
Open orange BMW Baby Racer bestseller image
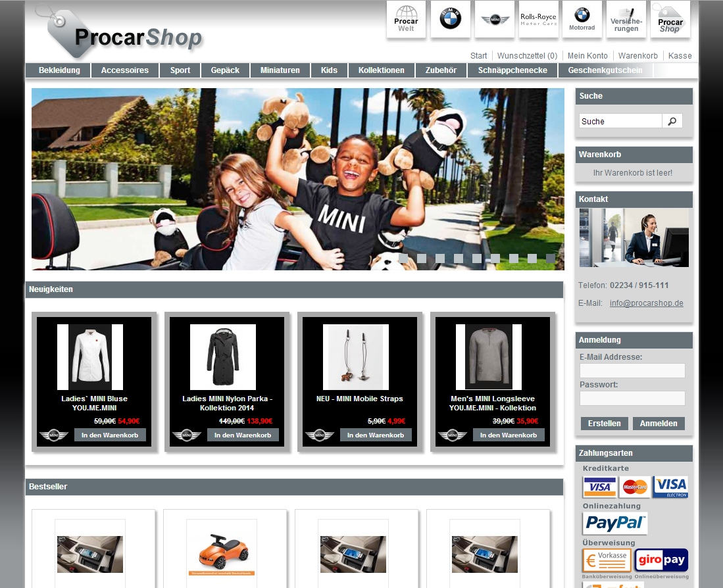(221, 553)
